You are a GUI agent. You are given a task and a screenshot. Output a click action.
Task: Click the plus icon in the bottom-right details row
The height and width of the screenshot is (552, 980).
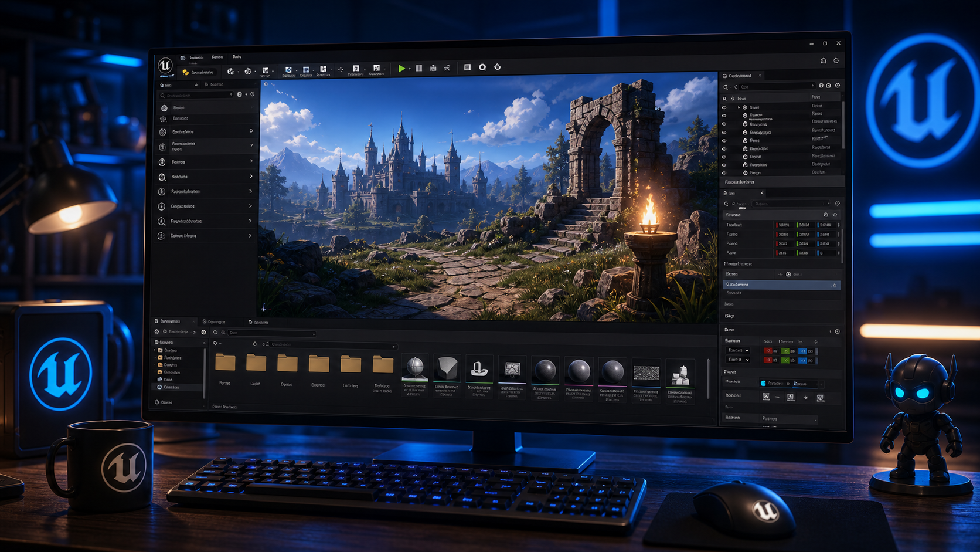point(806,398)
